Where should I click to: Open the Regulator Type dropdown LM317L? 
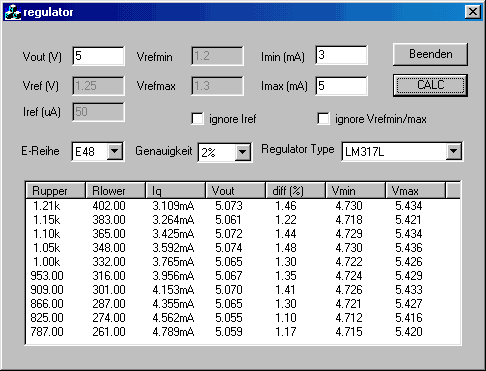453,151
